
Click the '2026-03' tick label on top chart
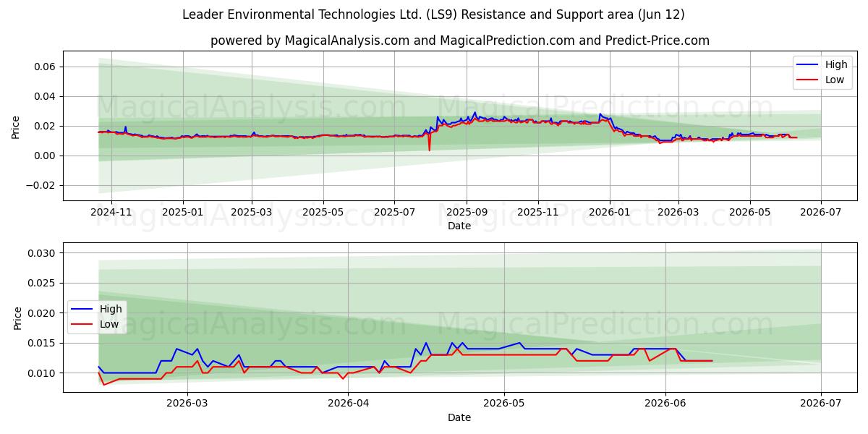678,213
